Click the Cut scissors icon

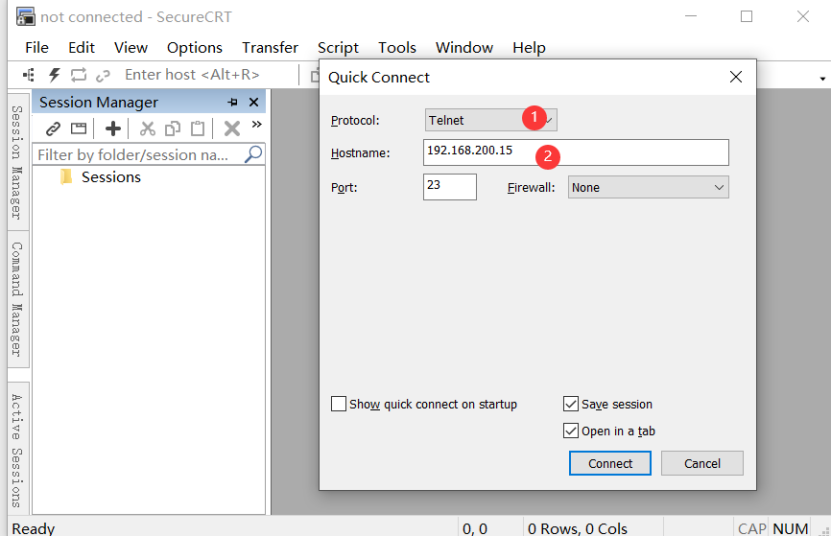[x=147, y=128]
